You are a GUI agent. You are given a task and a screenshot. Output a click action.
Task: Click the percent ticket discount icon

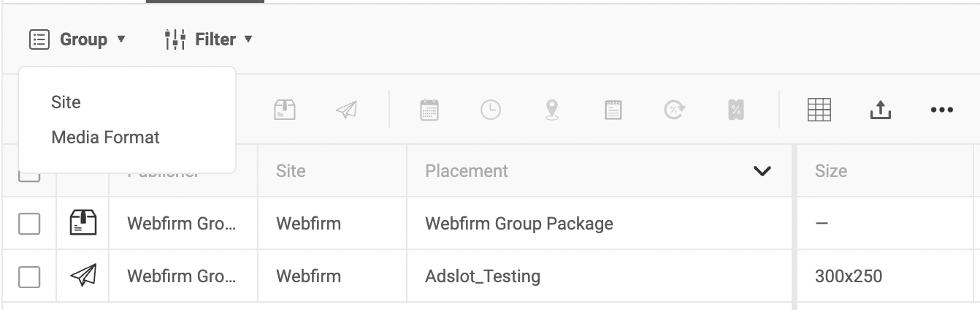(x=735, y=110)
